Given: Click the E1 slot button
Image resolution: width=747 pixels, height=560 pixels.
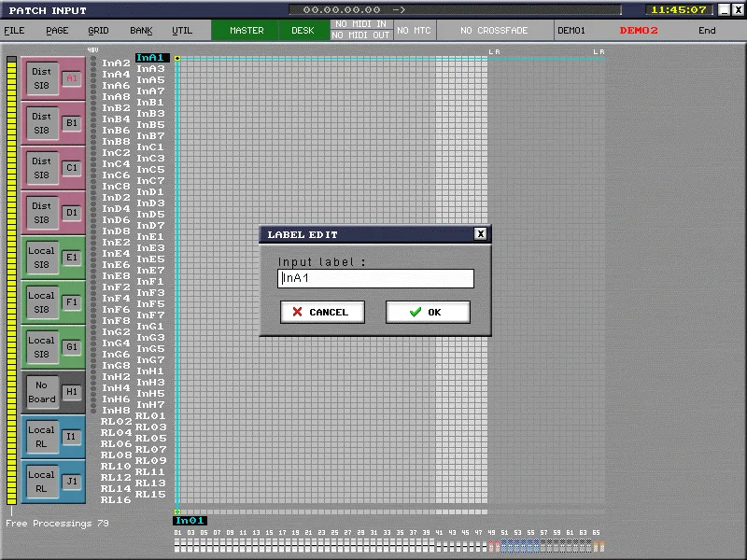Looking at the screenshot, I should pos(72,258).
